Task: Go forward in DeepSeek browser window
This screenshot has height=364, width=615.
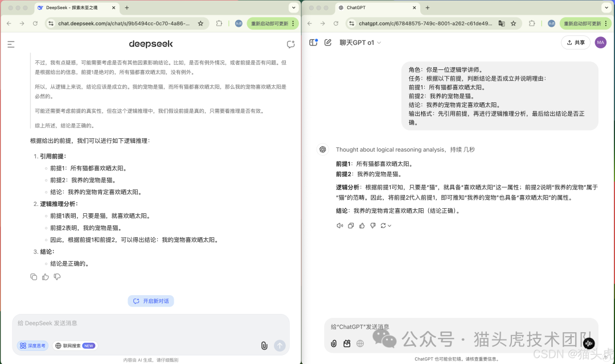Action: [22, 23]
